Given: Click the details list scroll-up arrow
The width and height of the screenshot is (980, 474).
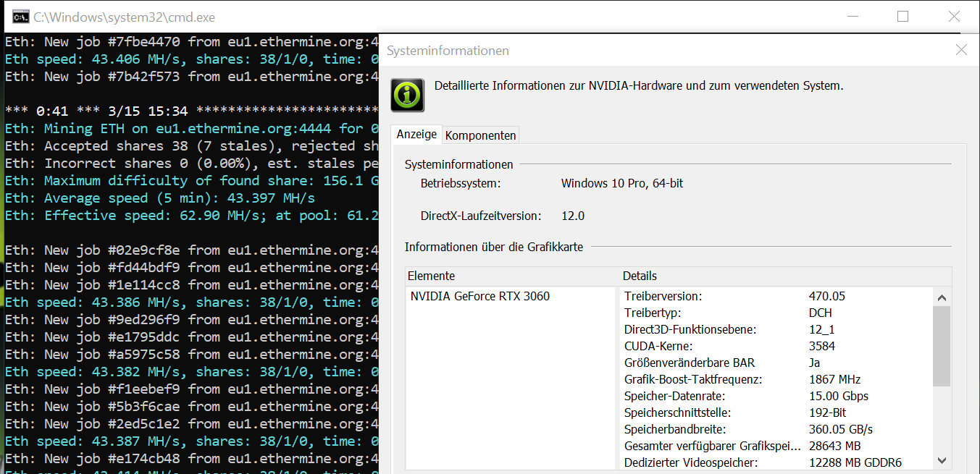Looking at the screenshot, I should (942, 297).
